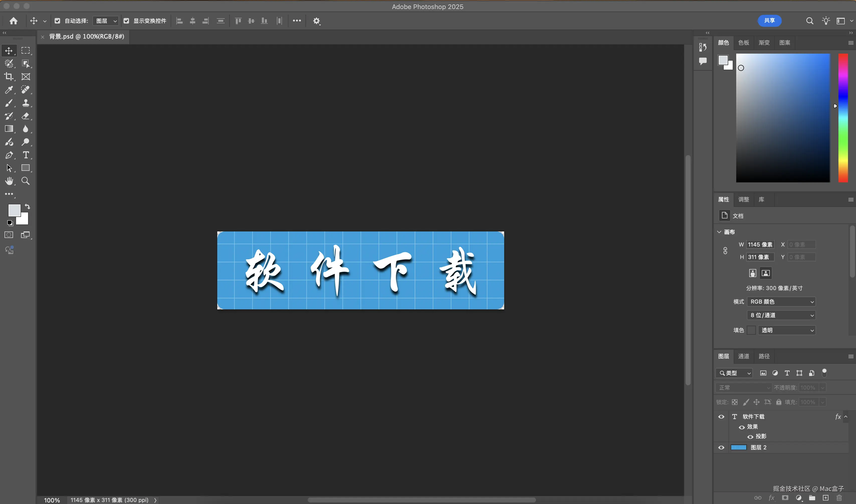Select the Zoom tool
Screen dimensions: 856x504
[x=26, y=181]
